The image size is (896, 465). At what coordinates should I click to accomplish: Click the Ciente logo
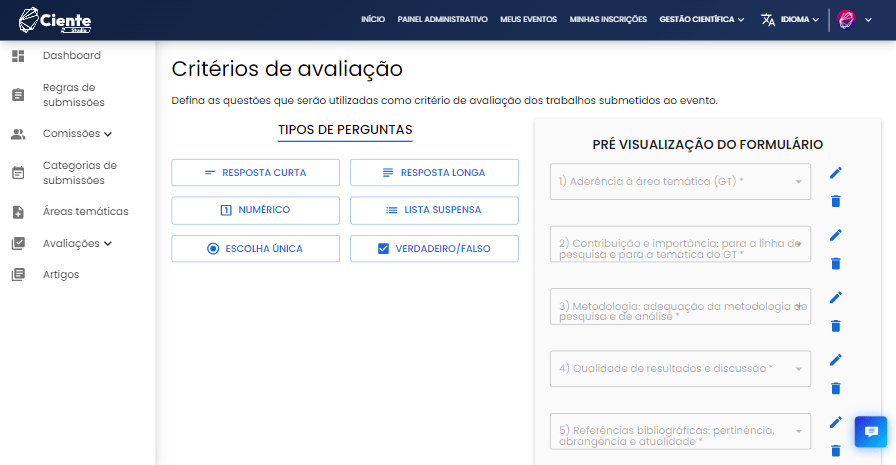55,20
